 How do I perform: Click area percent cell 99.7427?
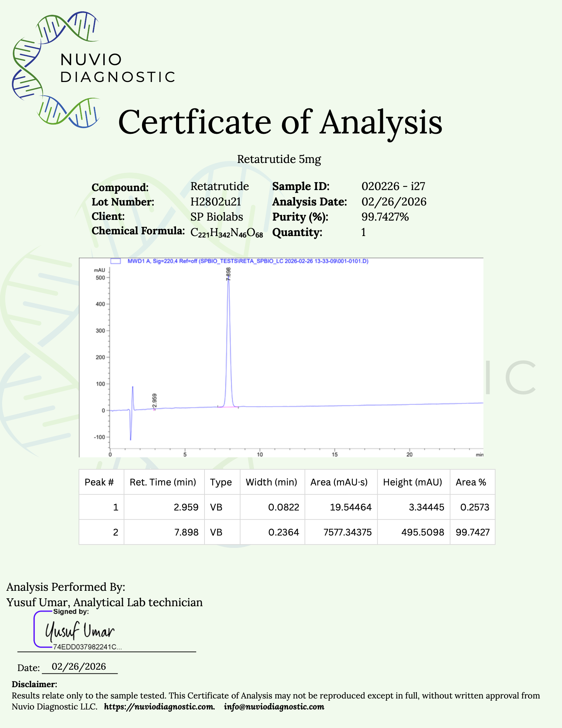[473, 532]
